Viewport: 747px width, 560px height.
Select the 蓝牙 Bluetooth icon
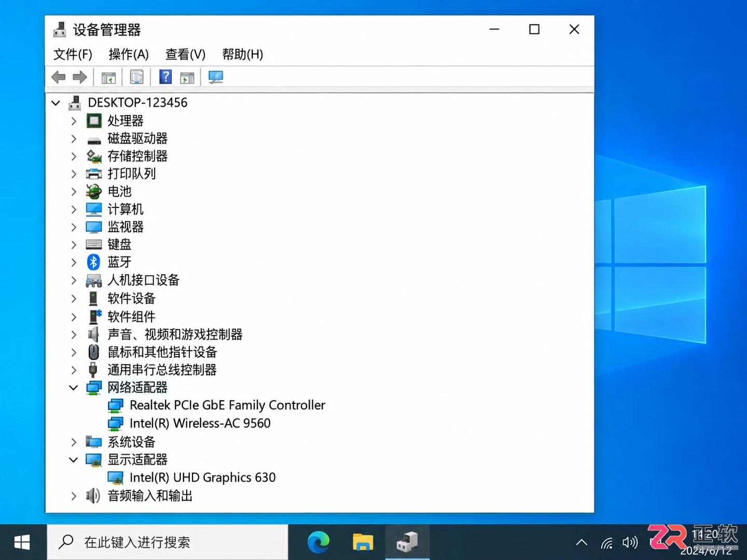pos(93,262)
